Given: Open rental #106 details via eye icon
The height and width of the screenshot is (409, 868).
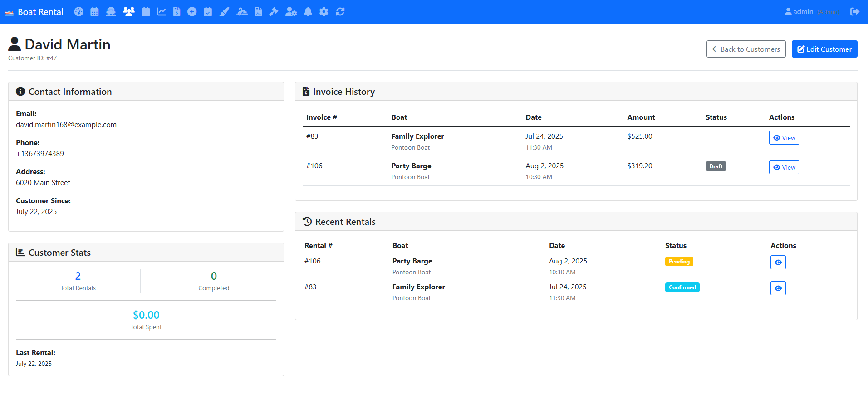Looking at the screenshot, I should 778,263.
